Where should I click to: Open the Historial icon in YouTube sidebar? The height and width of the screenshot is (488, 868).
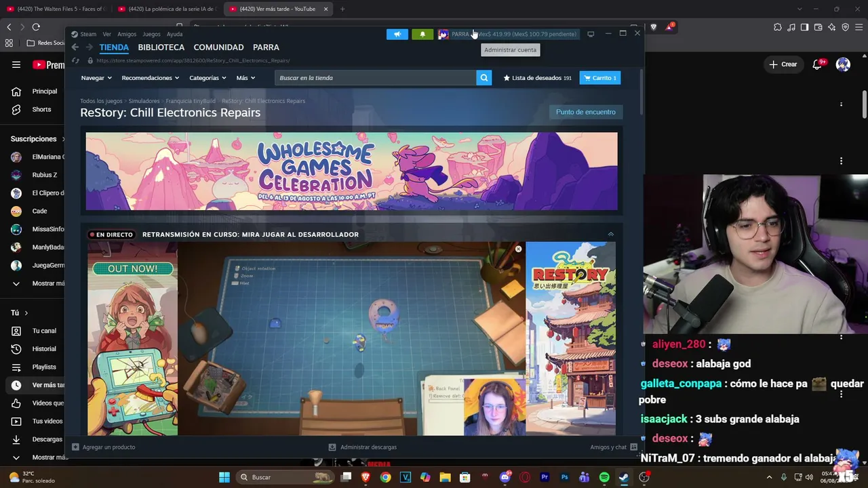click(x=16, y=349)
